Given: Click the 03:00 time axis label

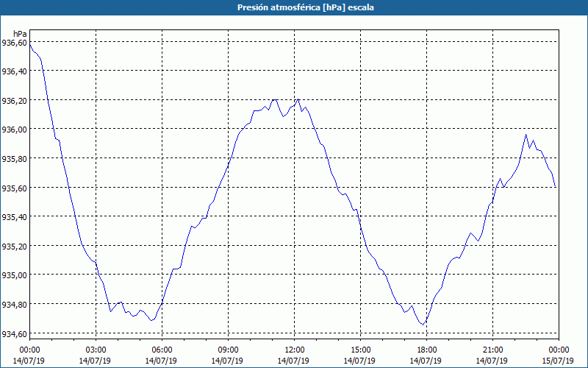Looking at the screenshot, I should [x=96, y=350].
